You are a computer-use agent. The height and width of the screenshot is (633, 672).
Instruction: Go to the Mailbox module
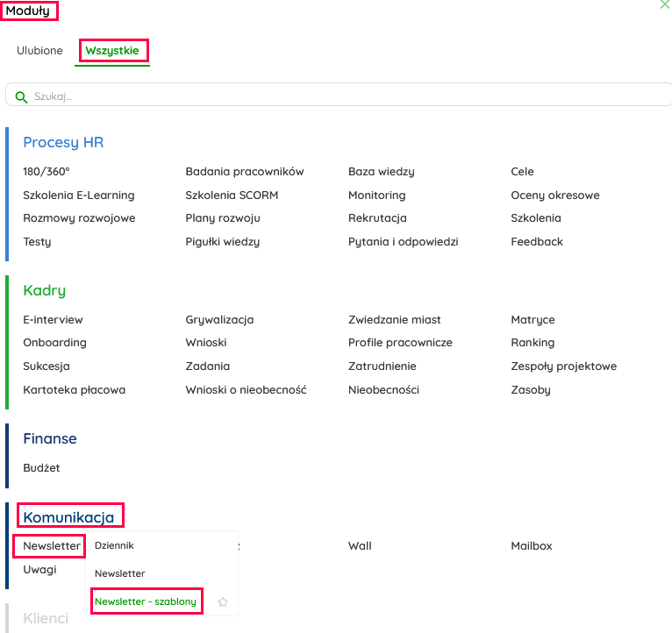point(532,546)
